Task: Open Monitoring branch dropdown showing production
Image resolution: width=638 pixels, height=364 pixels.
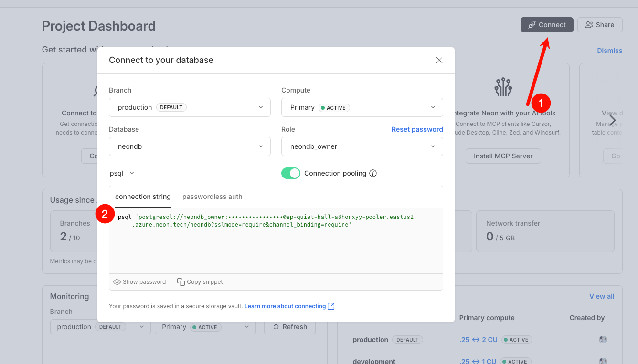Action: (100, 327)
